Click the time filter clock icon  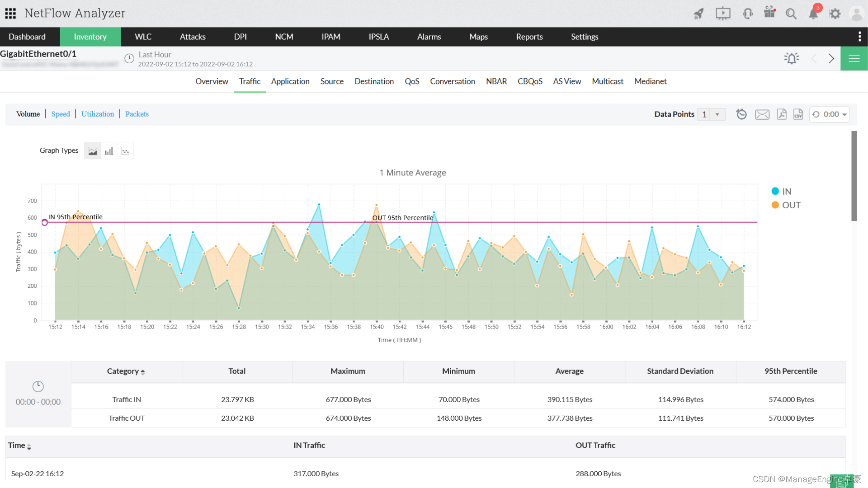(x=38, y=386)
